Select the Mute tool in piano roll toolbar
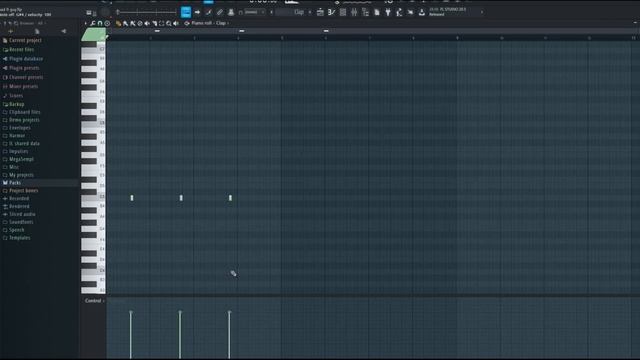 tap(147, 23)
